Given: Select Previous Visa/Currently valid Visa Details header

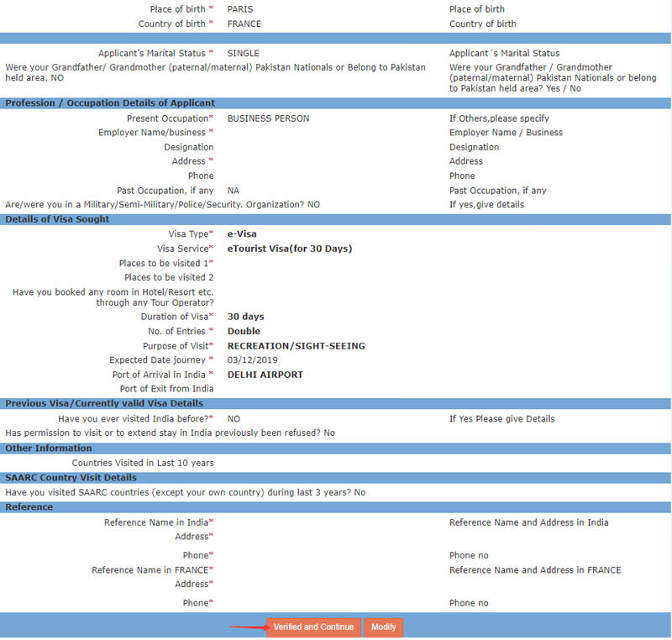Looking at the screenshot, I should pyautogui.click(x=104, y=403).
